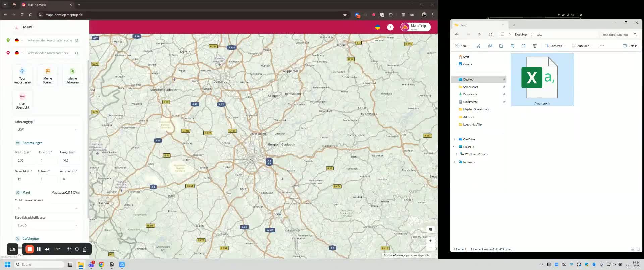Screen dimensions: 644x270
Task: Click search icon in start address field
Action: [x=77, y=40]
